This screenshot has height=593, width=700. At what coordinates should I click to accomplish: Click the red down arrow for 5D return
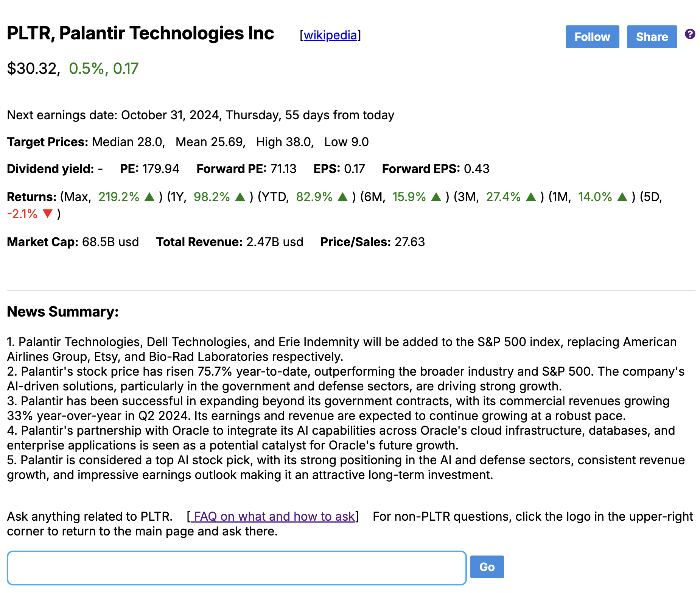pyautogui.click(x=48, y=214)
